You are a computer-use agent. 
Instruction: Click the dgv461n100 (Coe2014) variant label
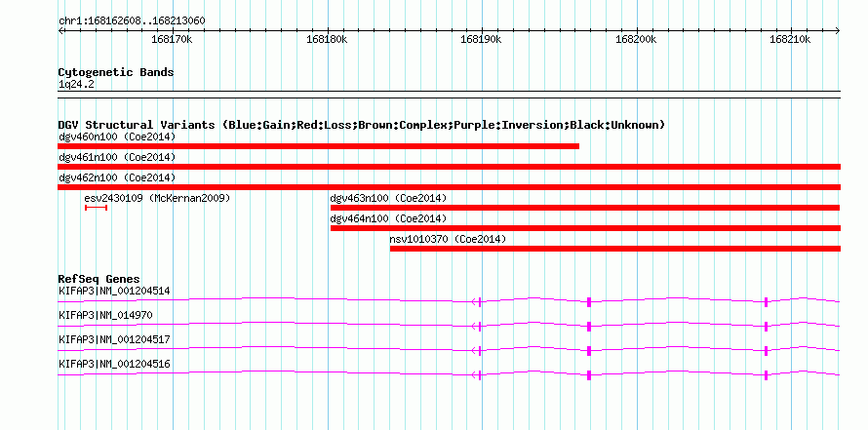[117, 157]
